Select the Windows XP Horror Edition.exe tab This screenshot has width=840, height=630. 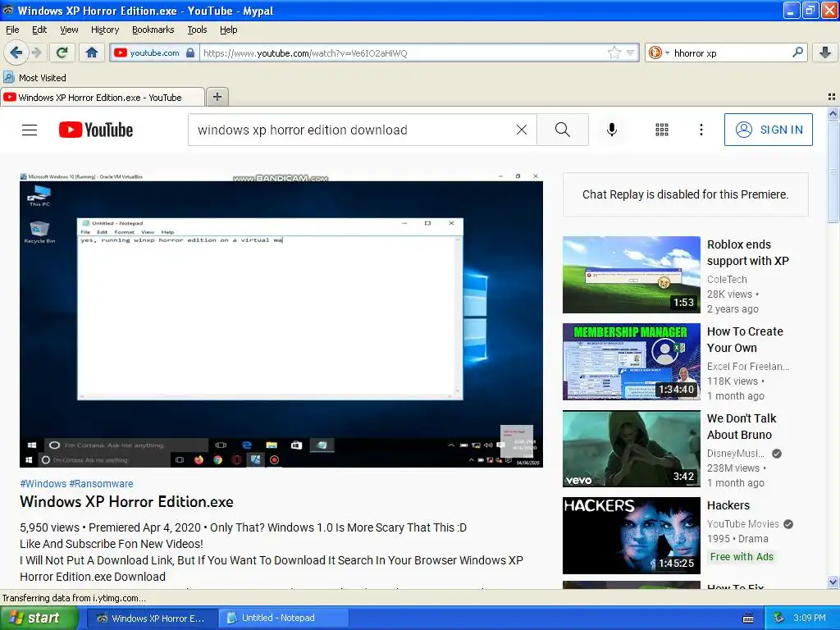(x=103, y=97)
